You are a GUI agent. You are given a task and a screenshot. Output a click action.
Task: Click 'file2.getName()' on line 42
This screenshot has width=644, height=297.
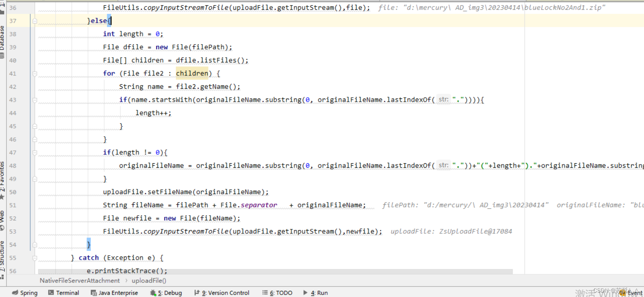tap(206, 87)
